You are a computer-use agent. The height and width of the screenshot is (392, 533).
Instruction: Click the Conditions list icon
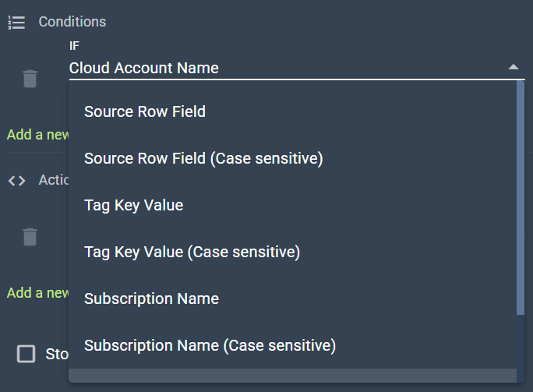pyautogui.click(x=16, y=23)
